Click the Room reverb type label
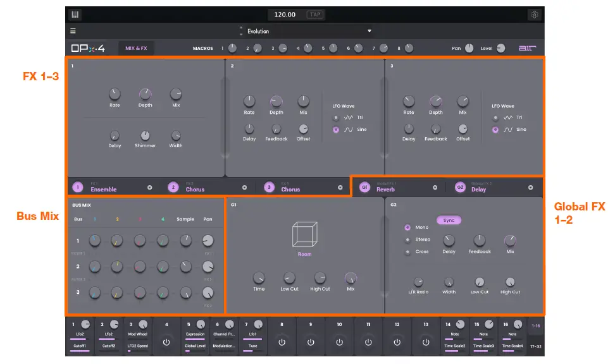Screen dimensions: 615x364 point(304,254)
